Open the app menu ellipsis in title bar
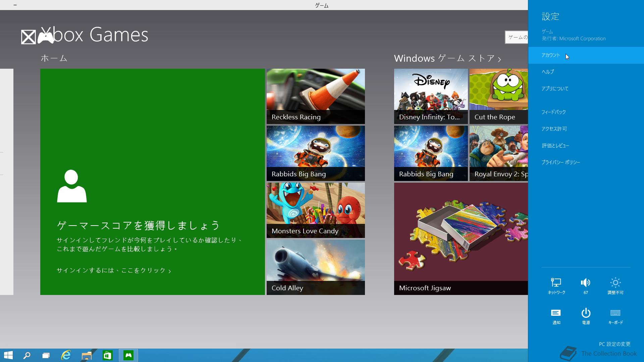644x362 pixels. point(15,5)
